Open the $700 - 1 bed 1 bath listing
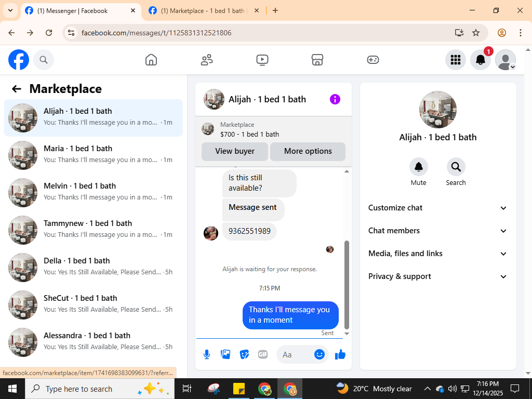This screenshot has width=532, height=399. tap(249, 135)
